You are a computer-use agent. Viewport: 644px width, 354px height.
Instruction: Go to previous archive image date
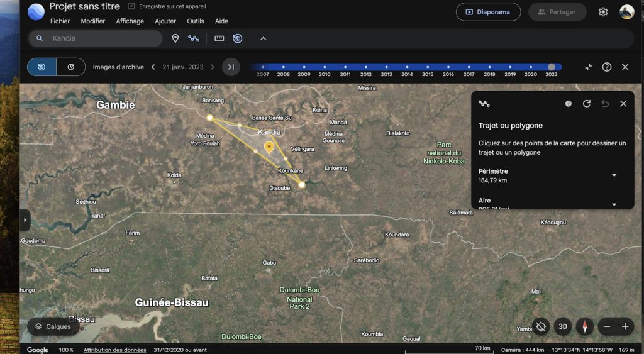(153, 67)
